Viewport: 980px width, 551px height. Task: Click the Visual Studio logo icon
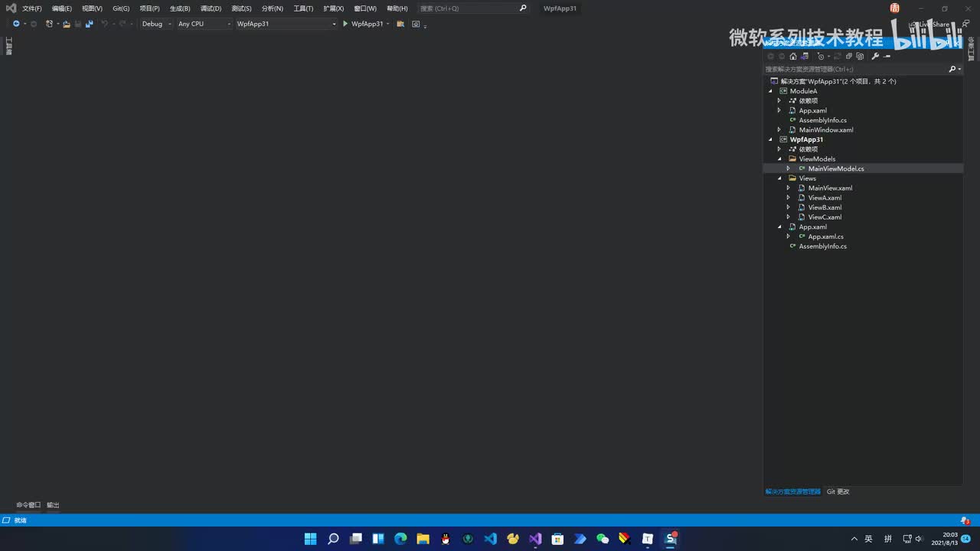11,8
